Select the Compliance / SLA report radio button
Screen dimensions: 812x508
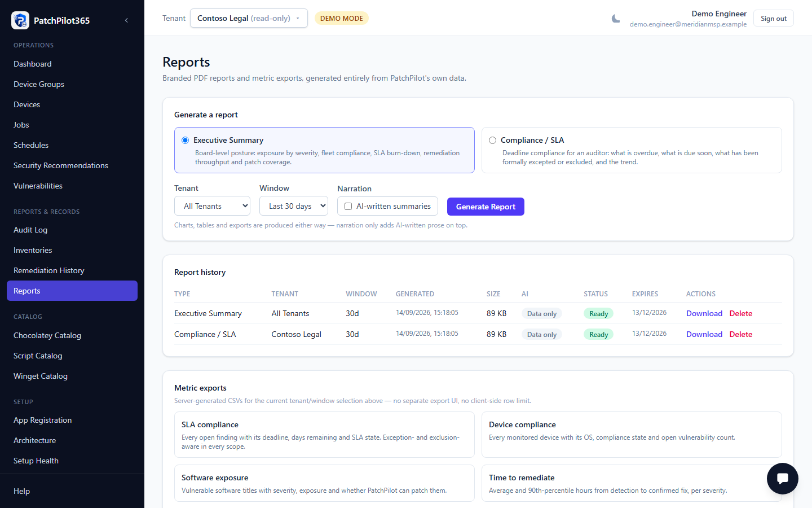coord(492,140)
